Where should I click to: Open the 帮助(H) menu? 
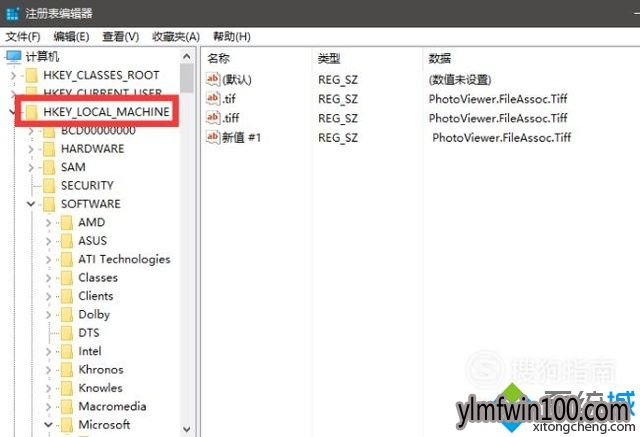(x=231, y=37)
